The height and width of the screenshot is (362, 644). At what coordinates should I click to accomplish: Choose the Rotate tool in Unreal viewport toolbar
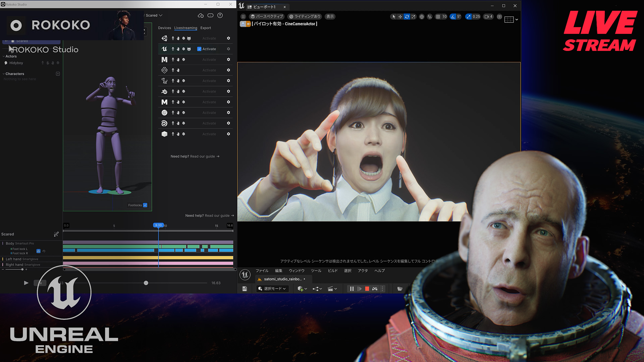407,16
